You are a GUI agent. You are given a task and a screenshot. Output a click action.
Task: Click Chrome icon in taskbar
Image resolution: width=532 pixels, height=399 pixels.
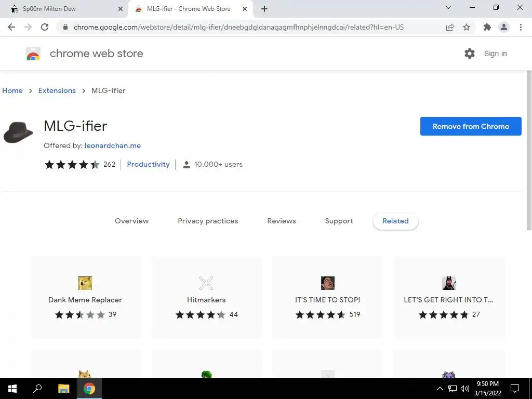pyautogui.click(x=89, y=389)
